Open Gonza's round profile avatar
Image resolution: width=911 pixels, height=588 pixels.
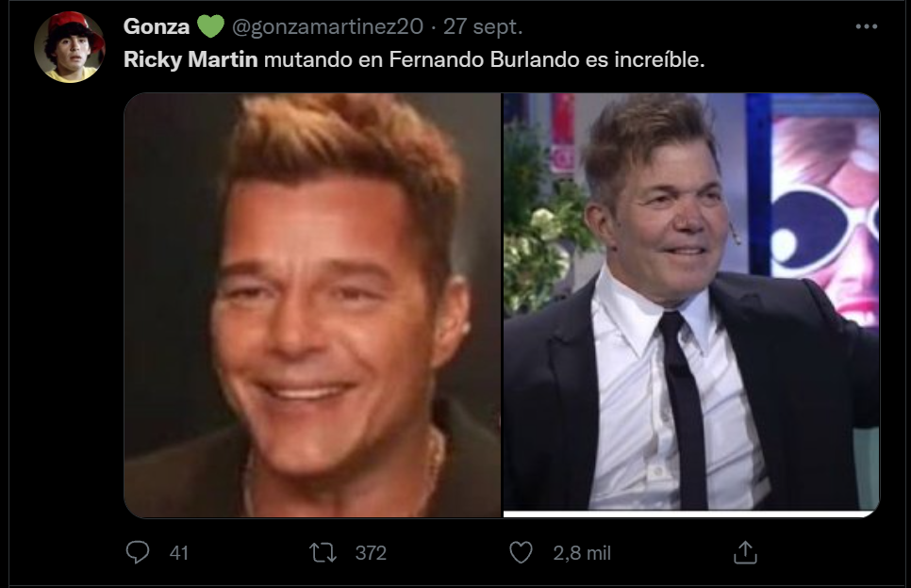pyautogui.click(x=69, y=47)
